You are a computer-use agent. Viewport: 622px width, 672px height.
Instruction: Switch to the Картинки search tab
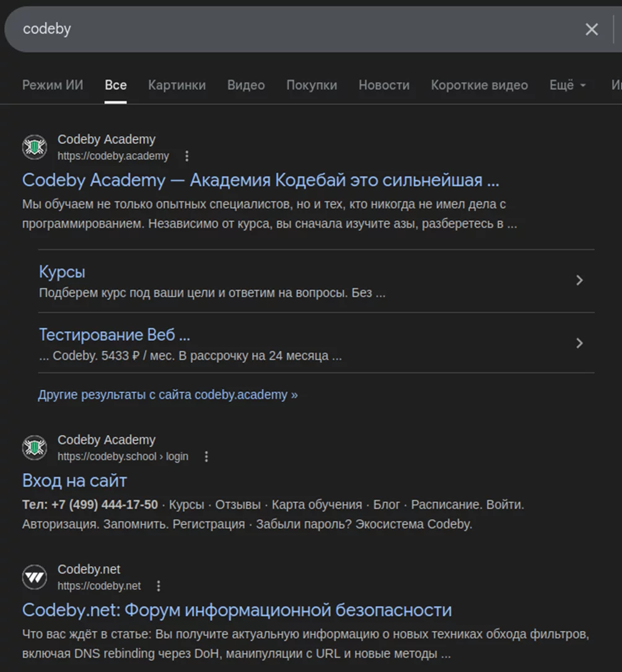[177, 86]
